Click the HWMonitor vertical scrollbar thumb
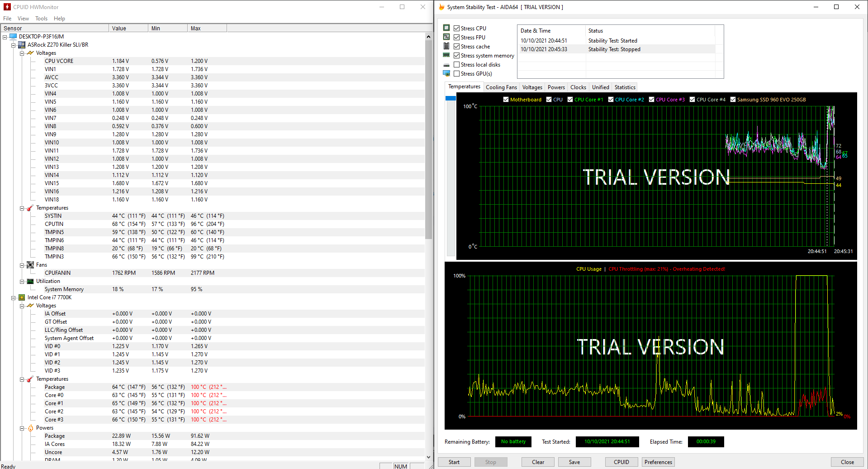 [x=428, y=139]
